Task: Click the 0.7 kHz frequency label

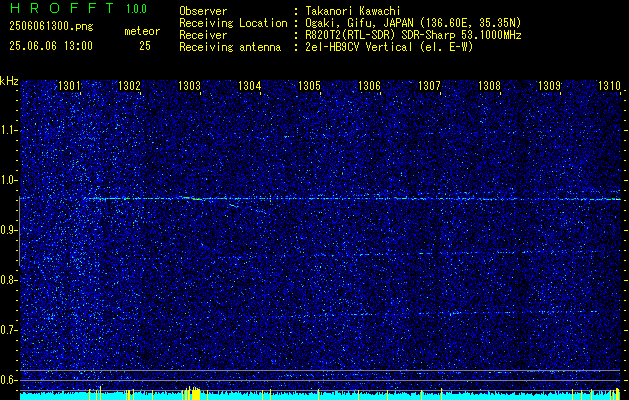Action: 7,330
